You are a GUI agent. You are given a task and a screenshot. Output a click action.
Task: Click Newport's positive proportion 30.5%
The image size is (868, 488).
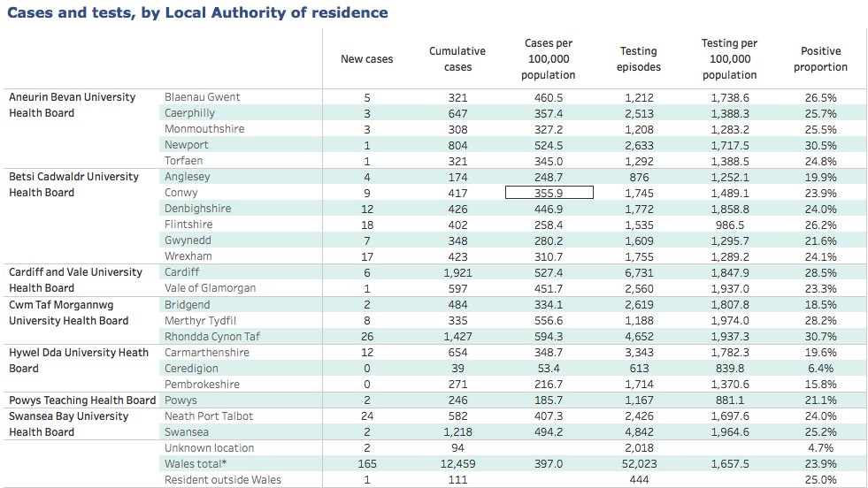[820, 145]
